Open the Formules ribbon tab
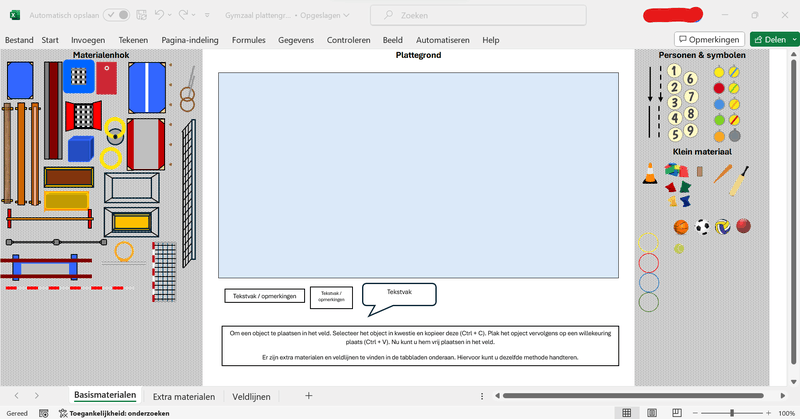Screen dimensions: 800x419 tap(248, 40)
